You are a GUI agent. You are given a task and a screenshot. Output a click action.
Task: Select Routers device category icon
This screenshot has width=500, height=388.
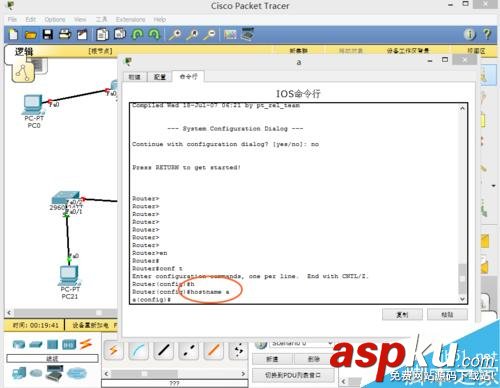[19, 344]
